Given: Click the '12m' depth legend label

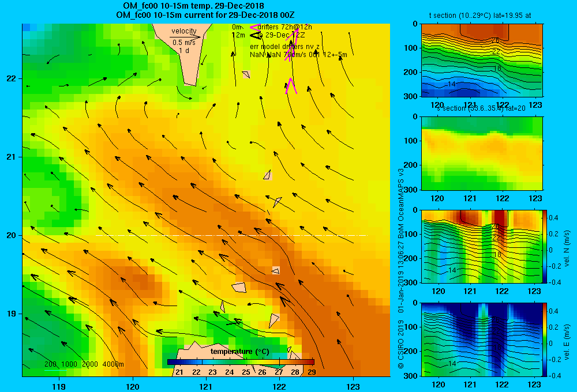Looking at the screenshot, I should click(x=238, y=35).
